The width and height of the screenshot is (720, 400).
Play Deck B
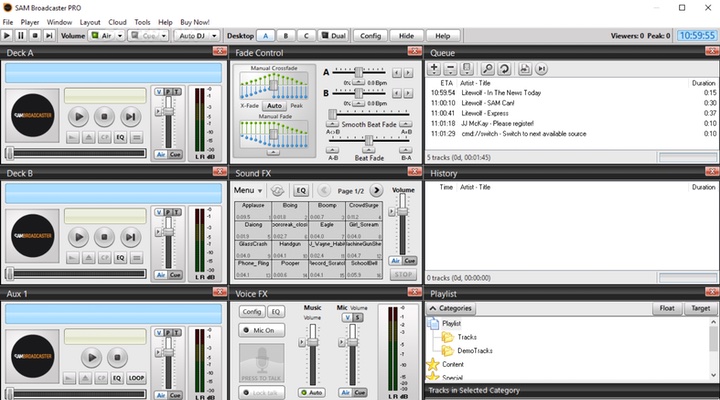tap(79, 237)
